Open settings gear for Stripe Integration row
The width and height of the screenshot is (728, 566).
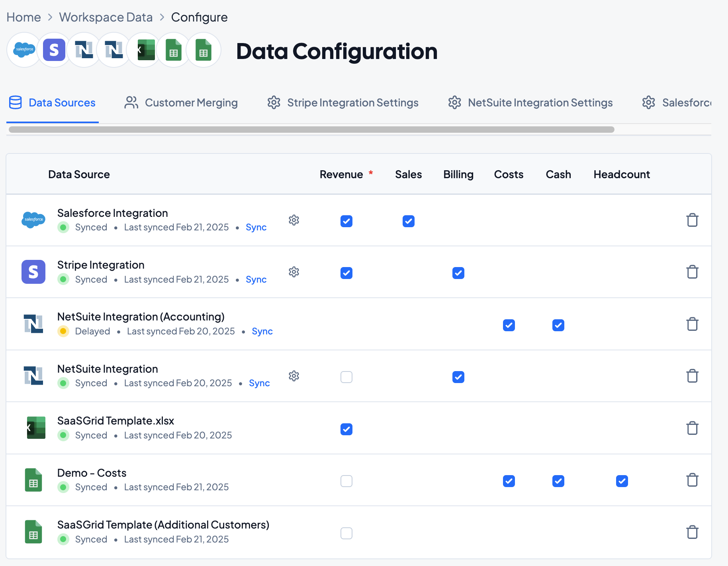pyautogui.click(x=294, y=272)
